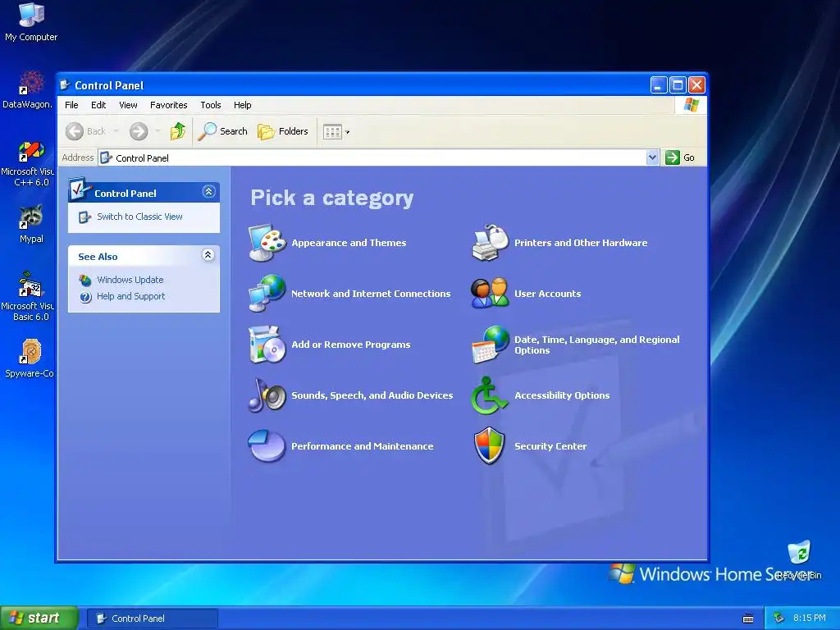Click the Add or Remove Programs text
The width and height of the screenshot is (840, 630).
(x=351, y=345)
